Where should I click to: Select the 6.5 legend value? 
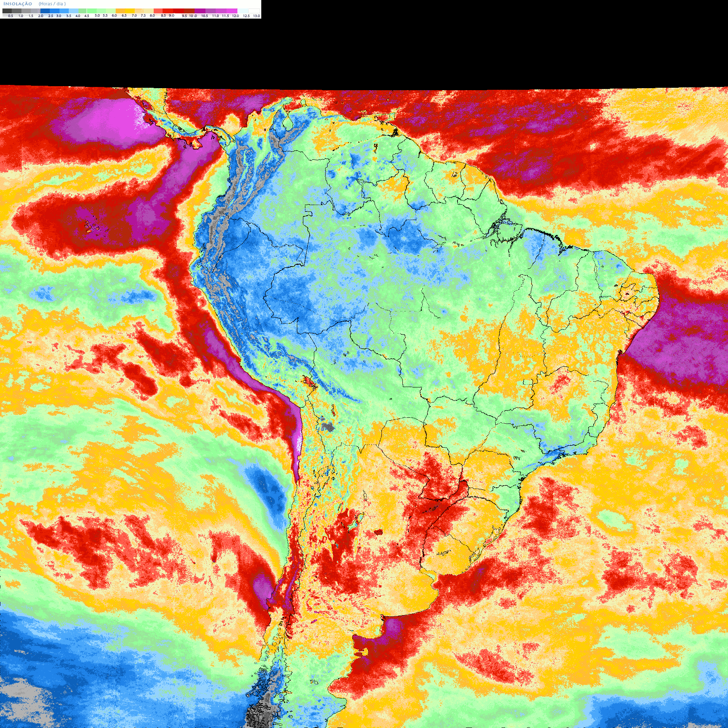124,15
